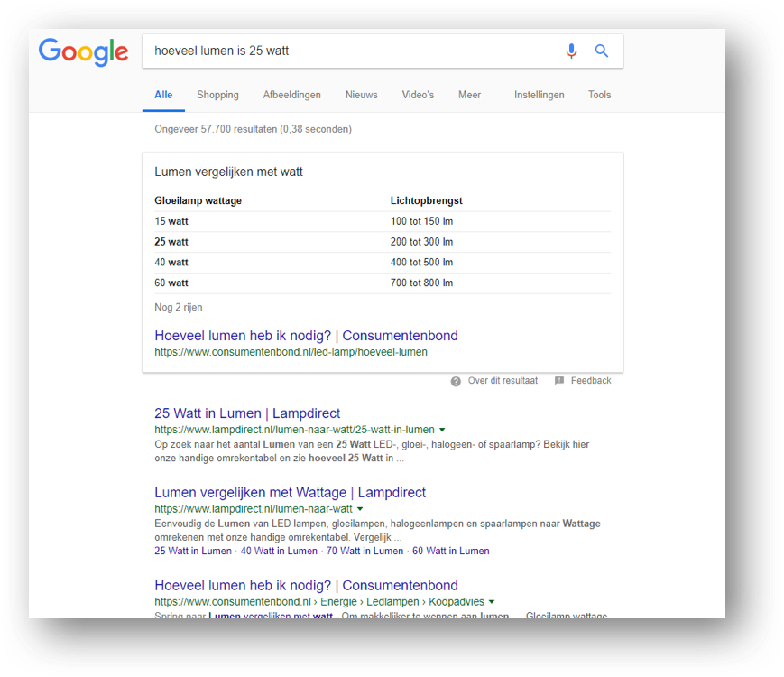Screen dimensions: 784x677
Task: Expand arrow after Consumentenbond Koopadvies breadcrumb
Action: coord(492,602)
